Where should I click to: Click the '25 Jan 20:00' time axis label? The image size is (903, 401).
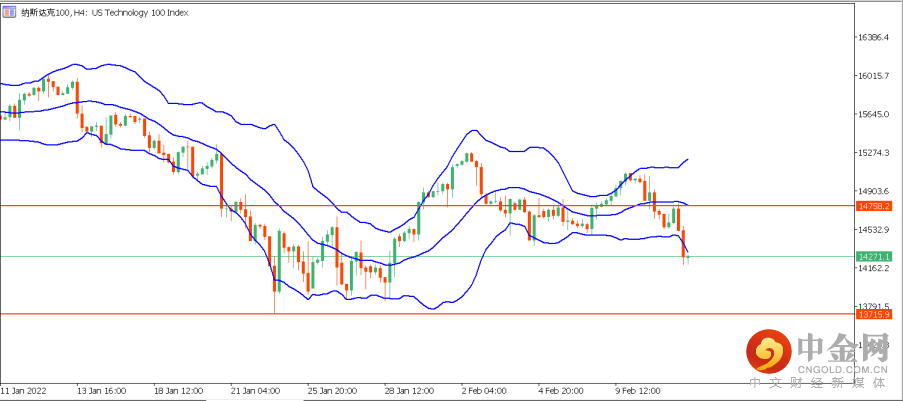point(332,391)
